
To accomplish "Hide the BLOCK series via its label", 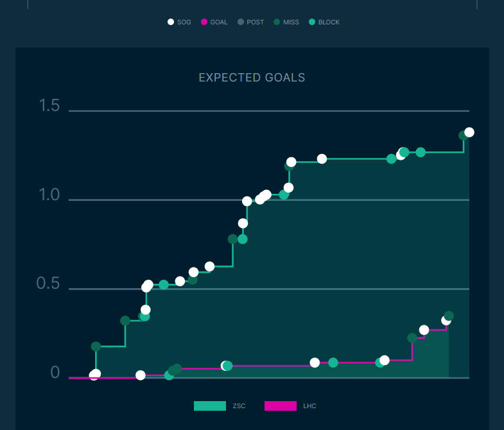I will [x=329, y=22].
